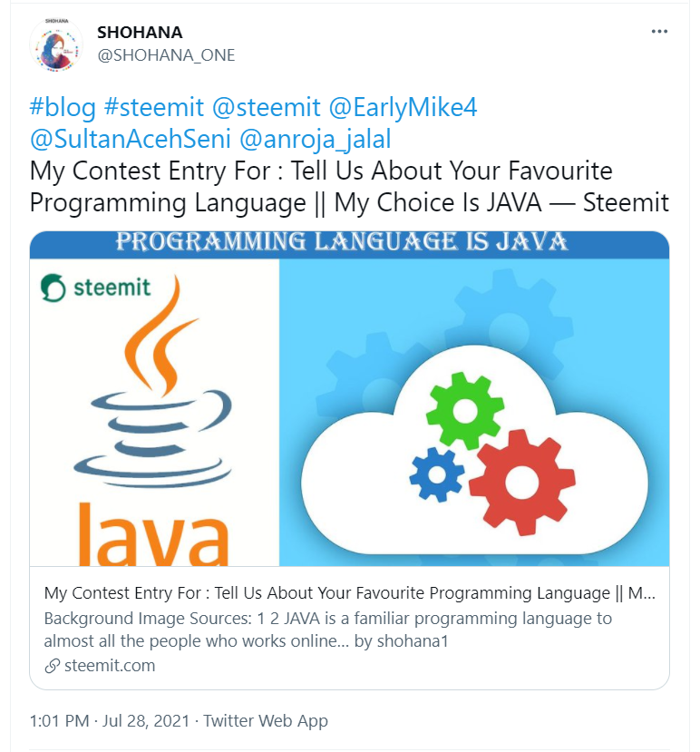The height and width of the screenshot is (752, 700).
Task: Open the @EarlyMike4 mention
Action: click(403, 107)
